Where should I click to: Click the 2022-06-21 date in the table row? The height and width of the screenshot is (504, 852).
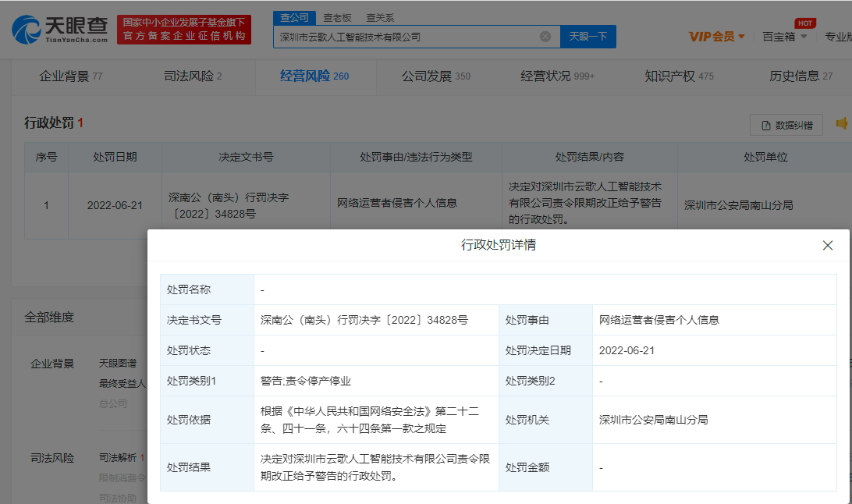[115, 205]
